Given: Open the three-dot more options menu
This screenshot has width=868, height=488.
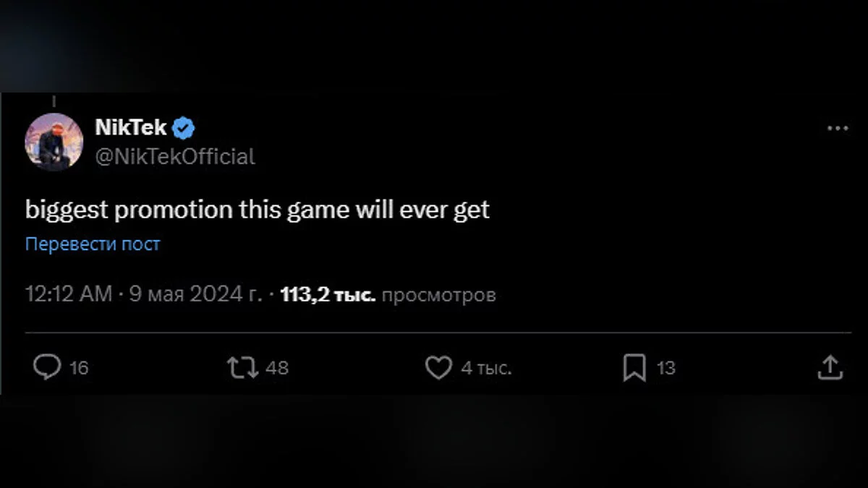Looking at the screenshot, I should pyautogui.click(x=837, y=129).
